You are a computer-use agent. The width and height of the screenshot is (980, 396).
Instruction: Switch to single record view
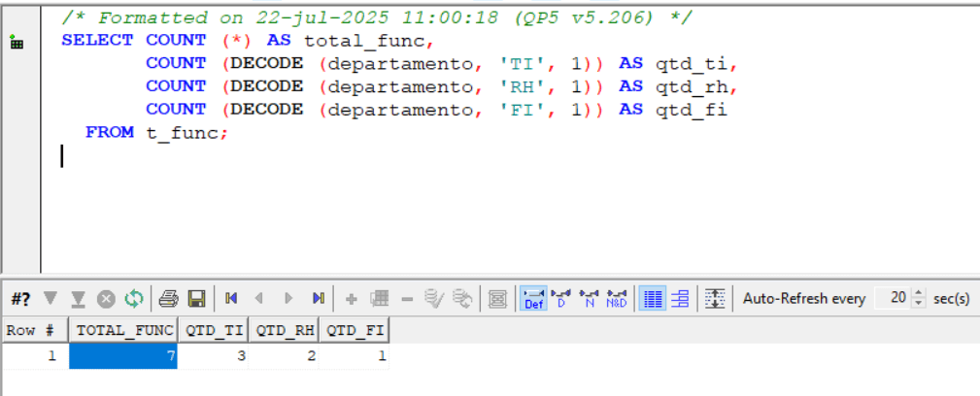(x=680, y=299)
